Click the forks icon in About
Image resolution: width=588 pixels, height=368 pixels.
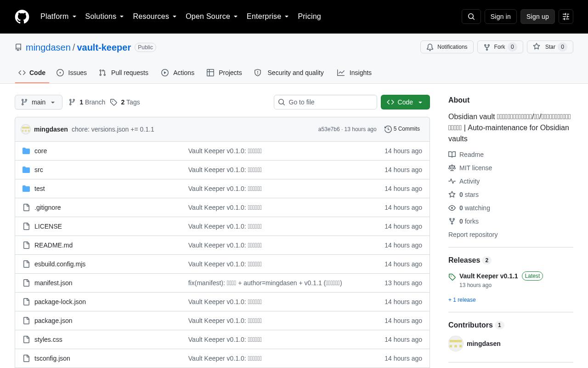pyautogui.click(x=452, y=221)
